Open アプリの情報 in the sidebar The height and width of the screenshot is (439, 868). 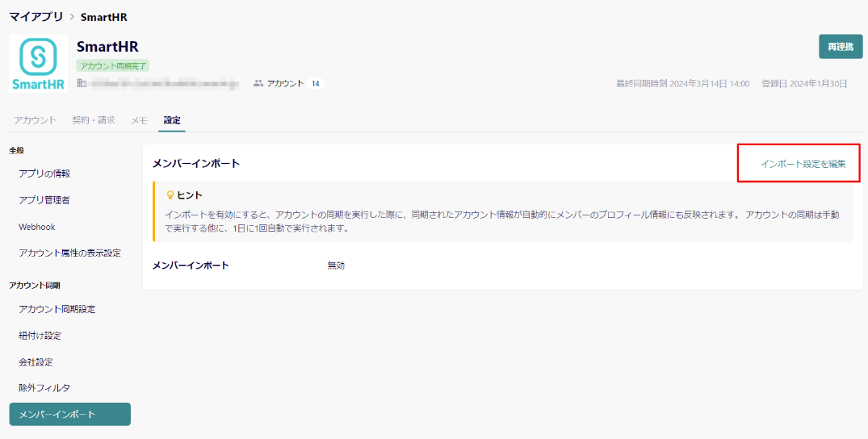[44, 174]
